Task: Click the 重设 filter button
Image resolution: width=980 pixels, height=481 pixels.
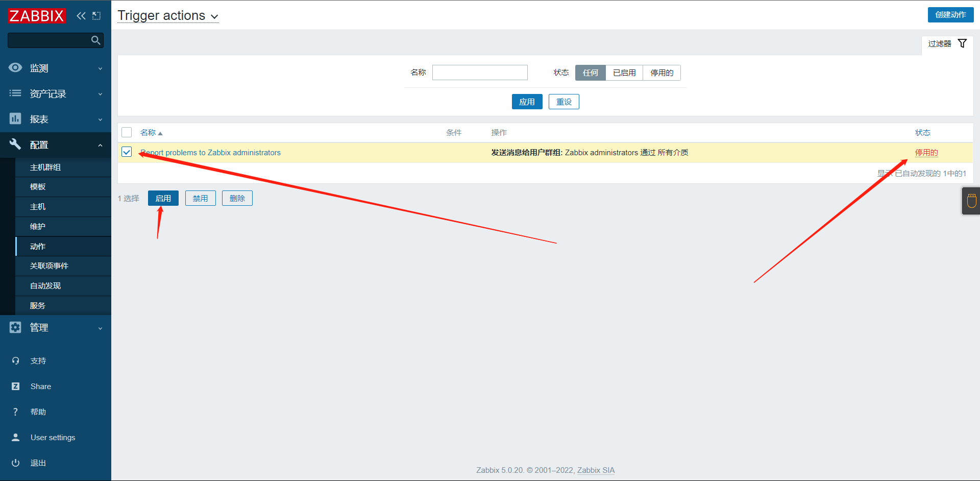Action: pyautogui.click(x=564, y=102)
